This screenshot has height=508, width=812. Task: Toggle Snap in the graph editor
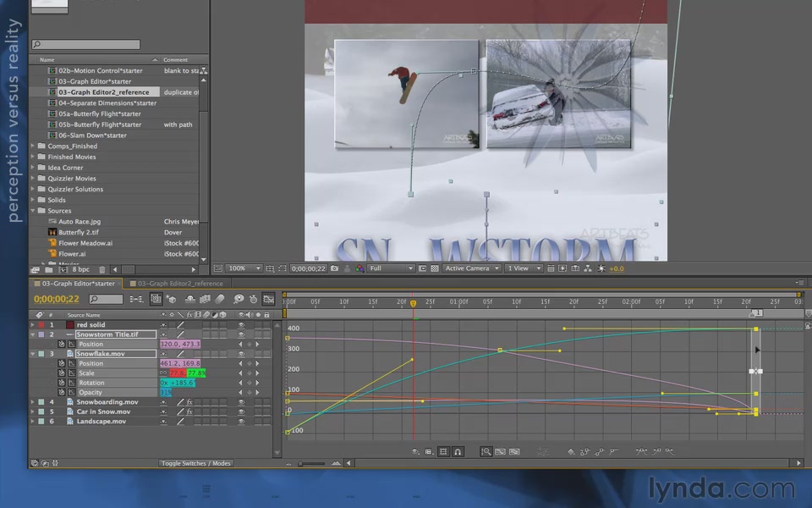pos(458,452)
